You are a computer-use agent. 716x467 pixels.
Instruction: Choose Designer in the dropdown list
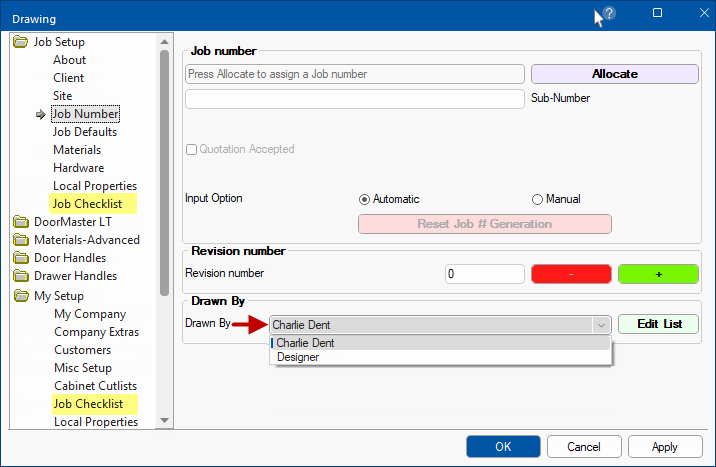tap(441, 357)
